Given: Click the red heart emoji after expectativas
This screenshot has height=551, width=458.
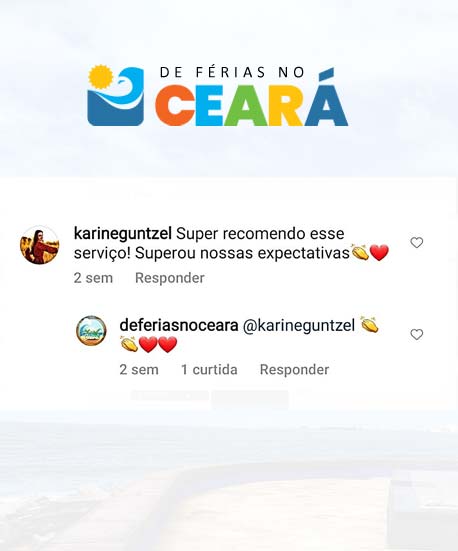Looking at the screenshot, I should click(380, 253).
